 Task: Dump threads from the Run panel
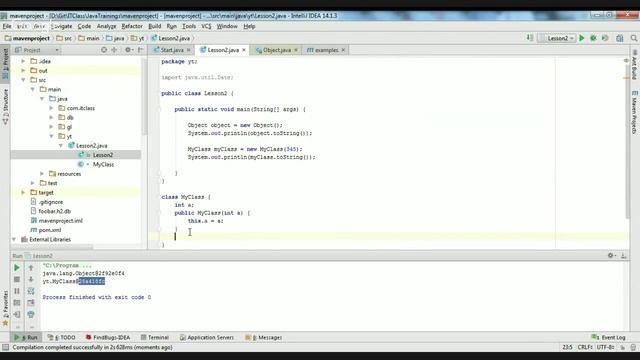click(x=17, y=303)
